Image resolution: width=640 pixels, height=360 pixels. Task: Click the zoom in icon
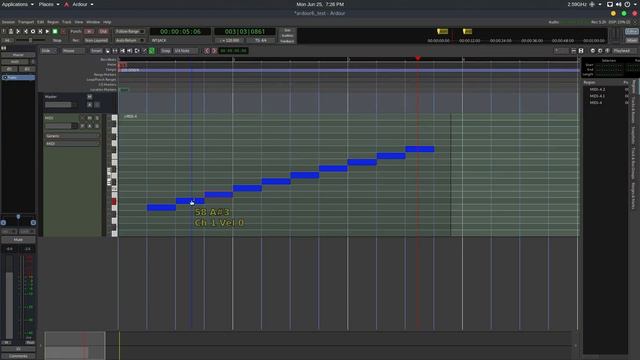pyautogui.click(x=600, y=51)
